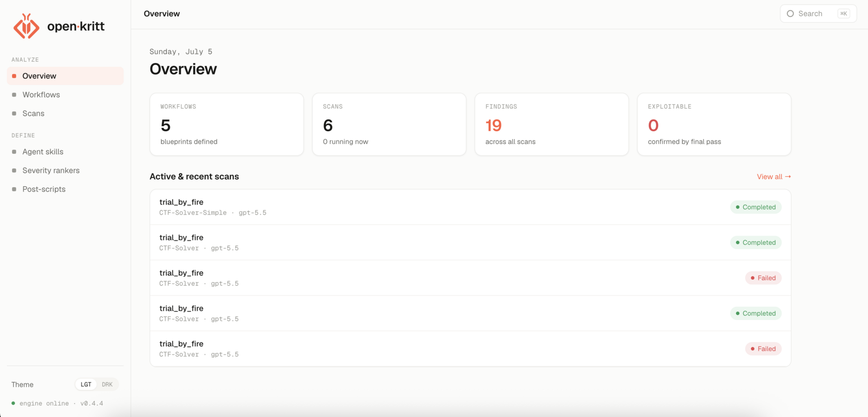Open the Scans 6 summary card
Image resolution: width=868 pixels, height=417 pixels.
click(x=389, y=125)
